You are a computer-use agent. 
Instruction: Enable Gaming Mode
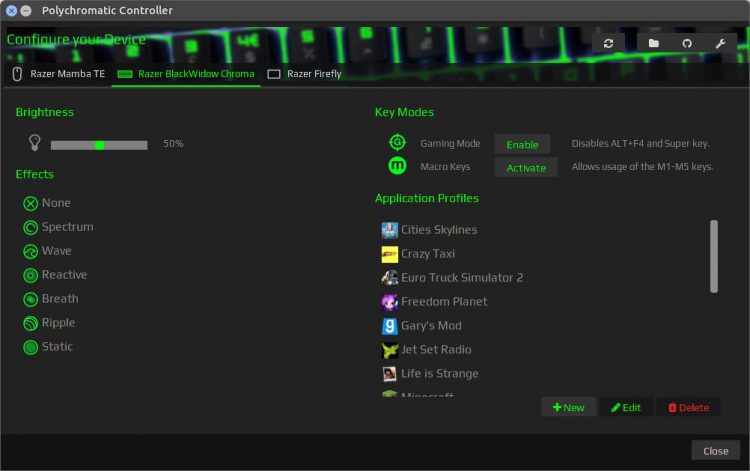[x=522, y=144]
